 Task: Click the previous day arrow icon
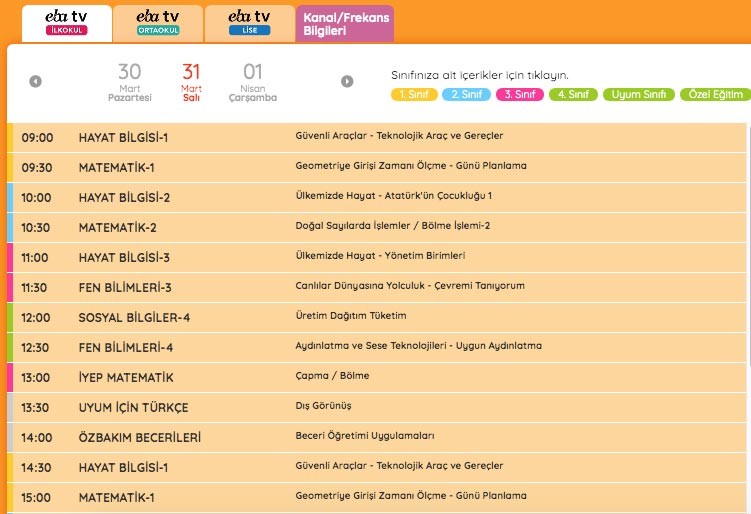(x=36, y=81)
